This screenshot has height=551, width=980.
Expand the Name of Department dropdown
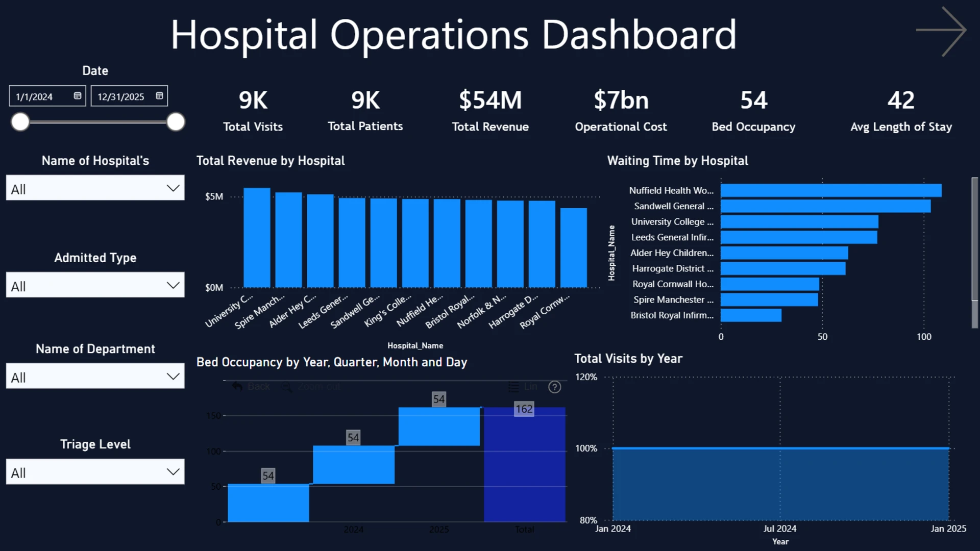(x=95, y=377)
